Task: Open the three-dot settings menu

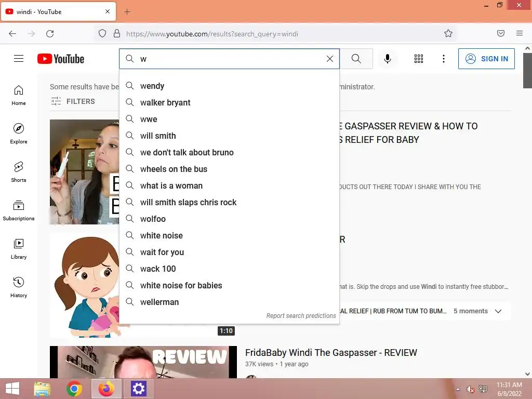Action: 444,59
